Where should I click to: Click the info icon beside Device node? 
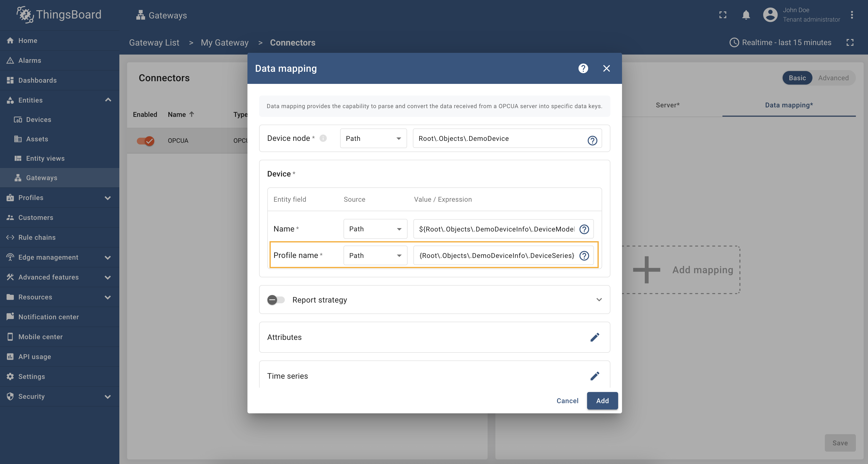coord(323,138)
